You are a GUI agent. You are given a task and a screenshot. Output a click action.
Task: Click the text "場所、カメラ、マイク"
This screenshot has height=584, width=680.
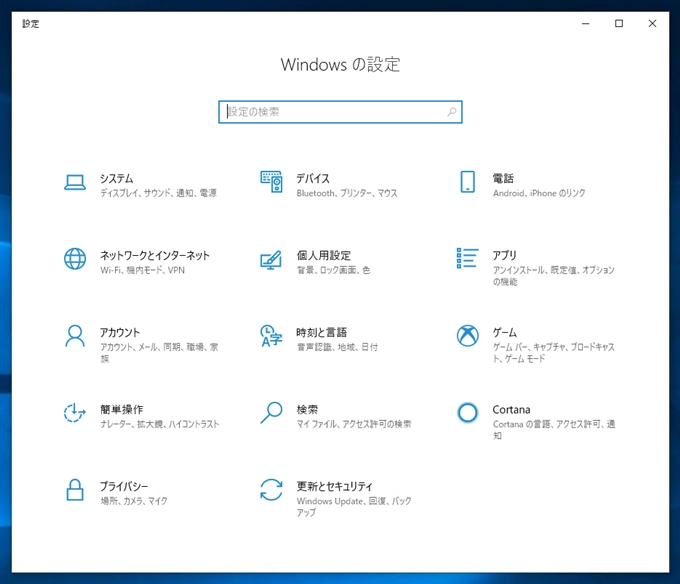click(134, 501)
